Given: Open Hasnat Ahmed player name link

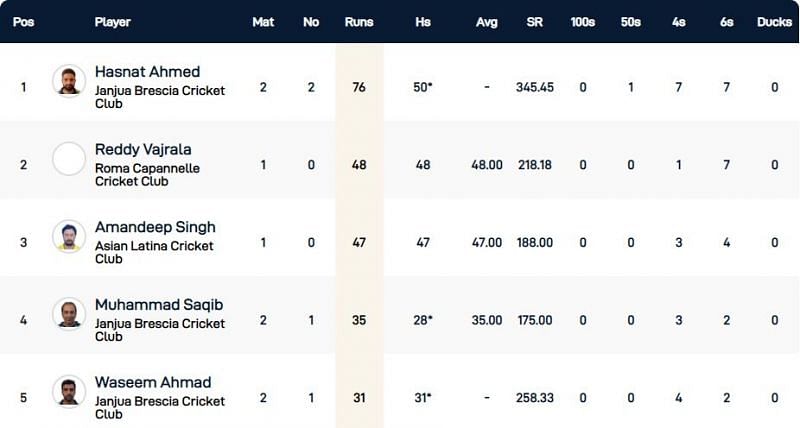Looking at the screenshot, I should [147, 72].
